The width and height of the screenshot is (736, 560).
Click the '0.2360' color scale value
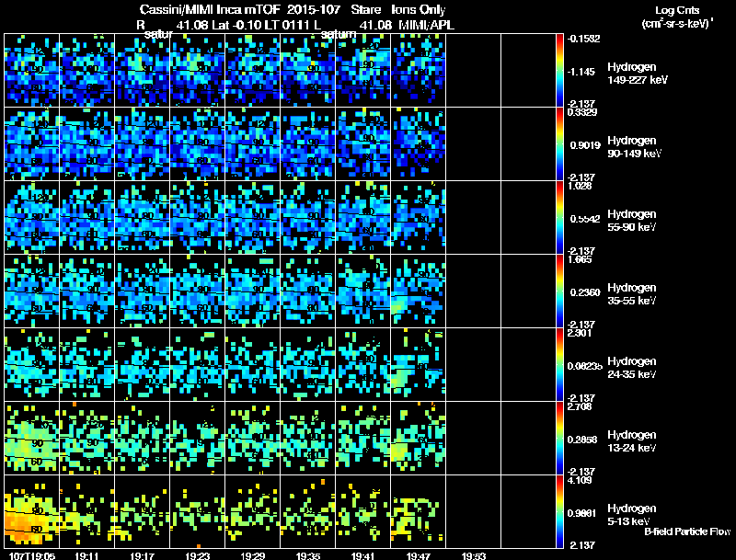point(585,292)
